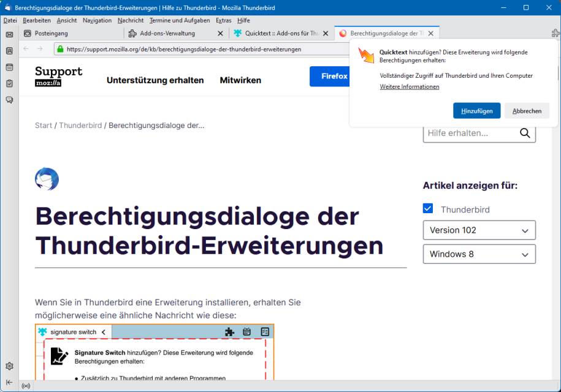The width and height of the screenshot is (561, 392).
Task: Open the Extras menu
Action: click(x=224, y=20)
